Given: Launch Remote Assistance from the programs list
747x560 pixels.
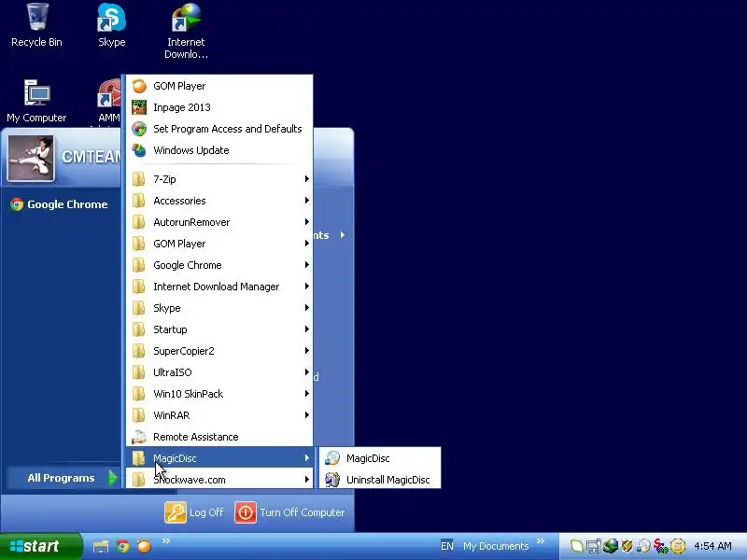Looking at the screenshot, I should [x=219, y=437].
